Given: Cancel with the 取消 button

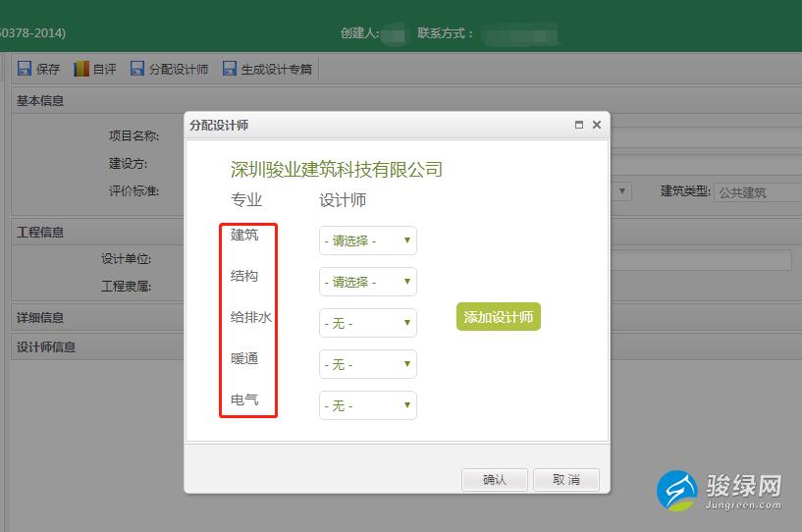Looking at the screenshot, I should point(565,479).
